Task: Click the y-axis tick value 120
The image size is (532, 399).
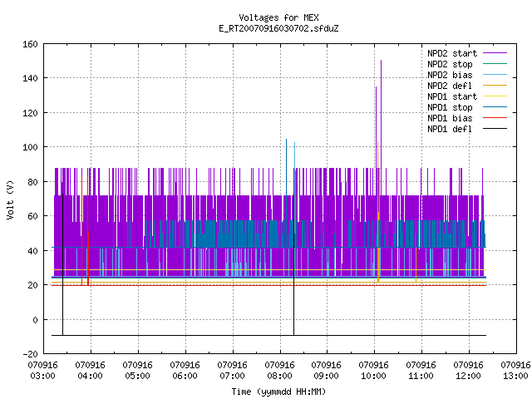Action: pyautogui.click(x=30, y=113)
